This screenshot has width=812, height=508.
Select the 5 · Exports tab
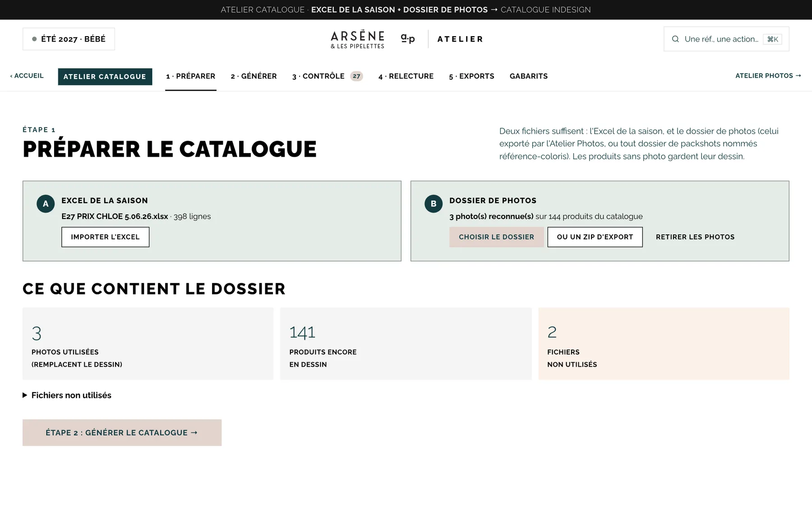click(x=471, y=76)
